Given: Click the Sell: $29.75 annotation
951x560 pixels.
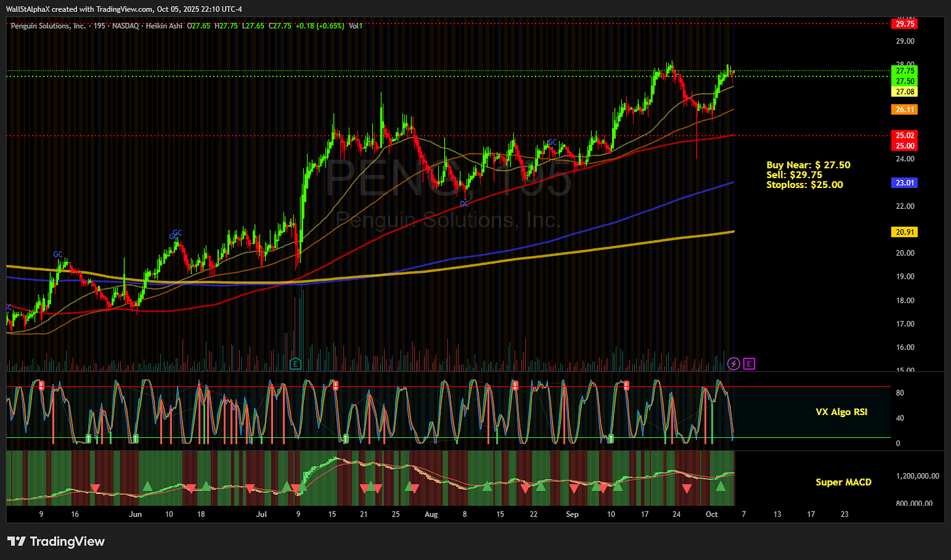Looking at the screenshot, I should click(794, 175).
